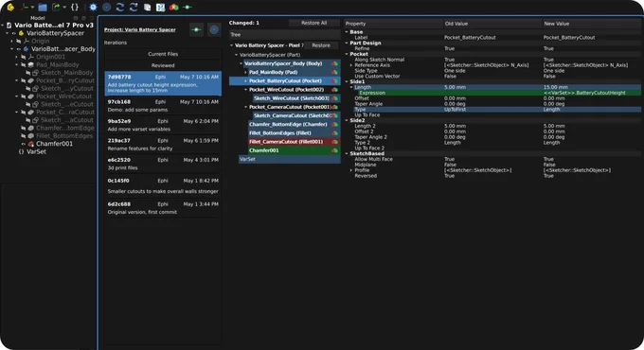644x350 pixels.
Task: Select VarSet row in diff tree
Action: click(289, 159)
